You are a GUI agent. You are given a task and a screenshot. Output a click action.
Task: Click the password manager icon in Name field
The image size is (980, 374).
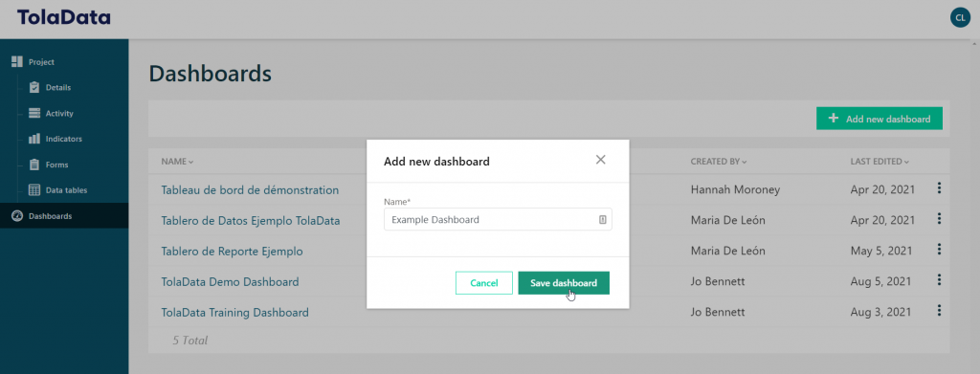click(x=603, y=220)
